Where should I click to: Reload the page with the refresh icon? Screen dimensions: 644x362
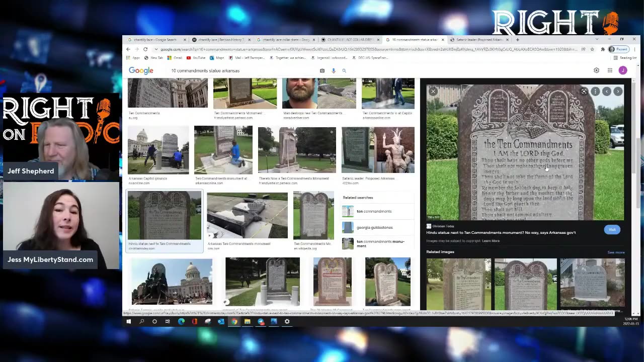[x=145, y=49]
